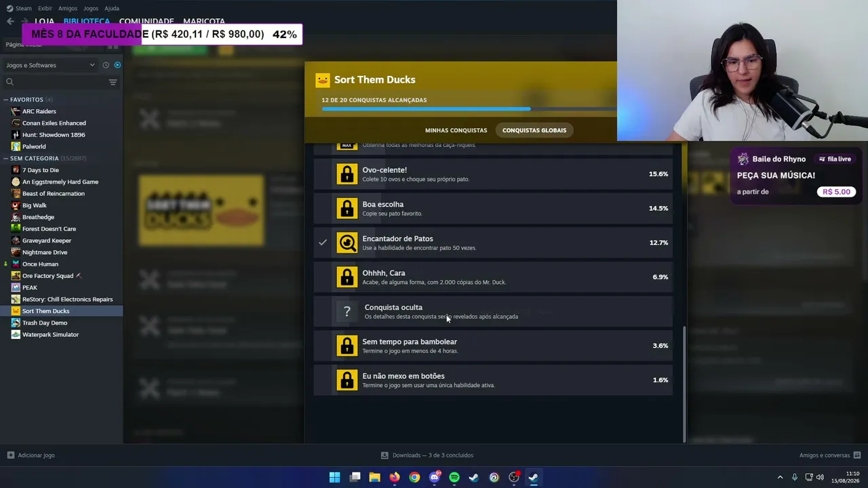Open Amigos e conversas
868x488 pixels.
click(x=830, y=455)
